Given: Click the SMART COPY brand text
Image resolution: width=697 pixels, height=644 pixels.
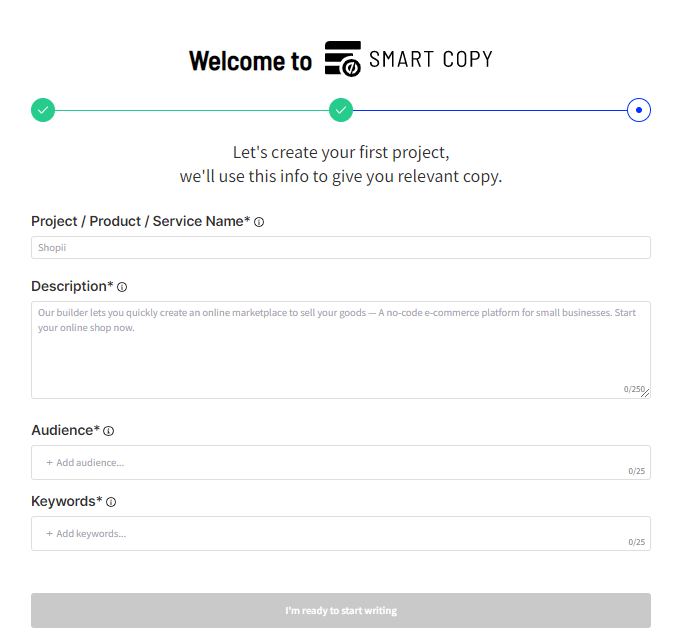Looking at the screenshot, I should point(431,59).
